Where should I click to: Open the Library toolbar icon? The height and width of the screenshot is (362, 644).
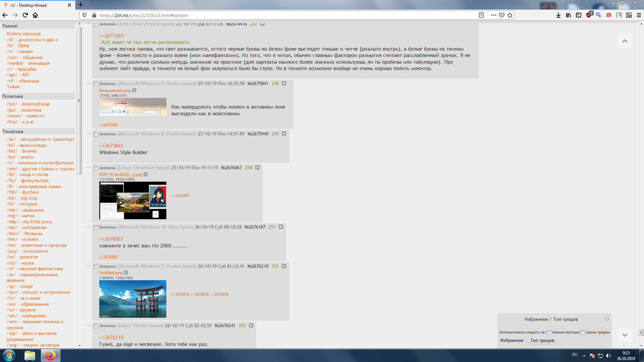(x=569, y=15)
